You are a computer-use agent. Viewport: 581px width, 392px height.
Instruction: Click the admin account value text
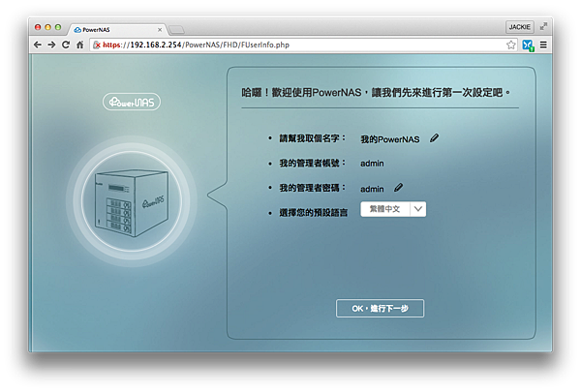point(372,164)
